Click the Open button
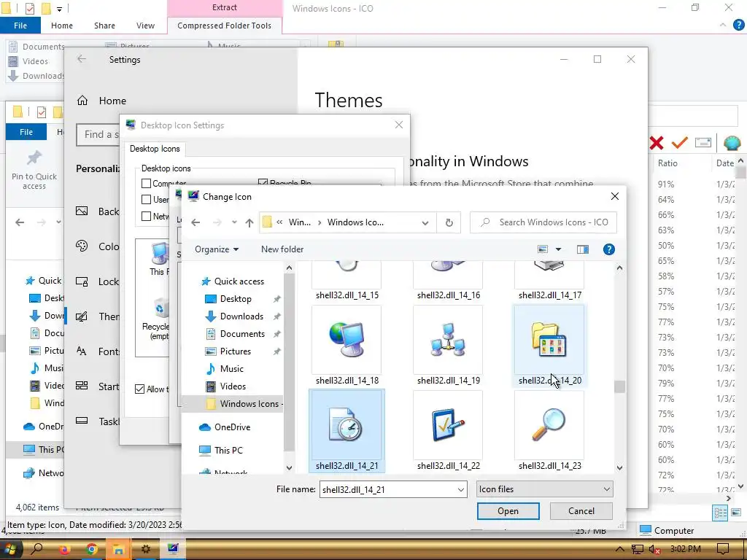Image resolution: width=747 pixels, height=560 pixels. pos(508,511)
